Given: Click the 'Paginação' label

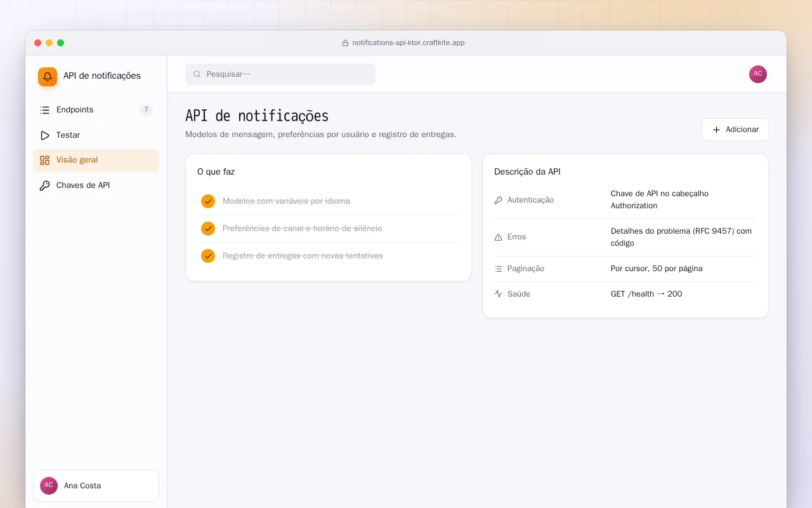Looking at the screenshot, I should point(526,269).
